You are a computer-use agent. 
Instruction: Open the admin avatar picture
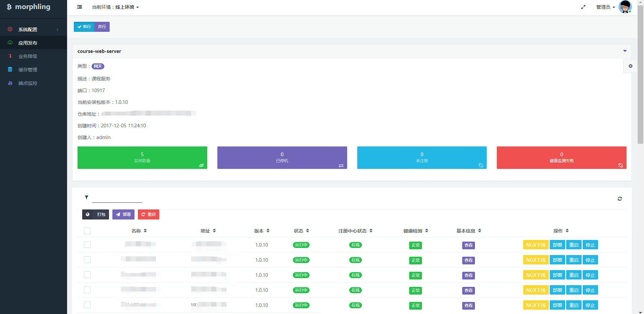(625, 7)
